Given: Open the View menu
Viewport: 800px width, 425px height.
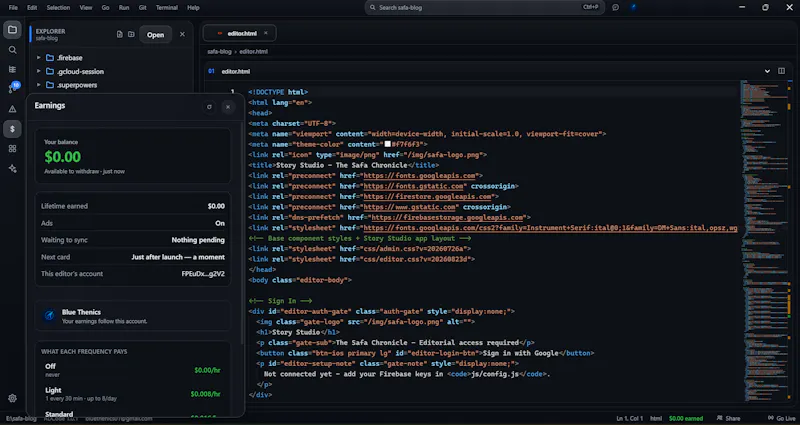Looking at the screenshot, I should tap(86, 8).
